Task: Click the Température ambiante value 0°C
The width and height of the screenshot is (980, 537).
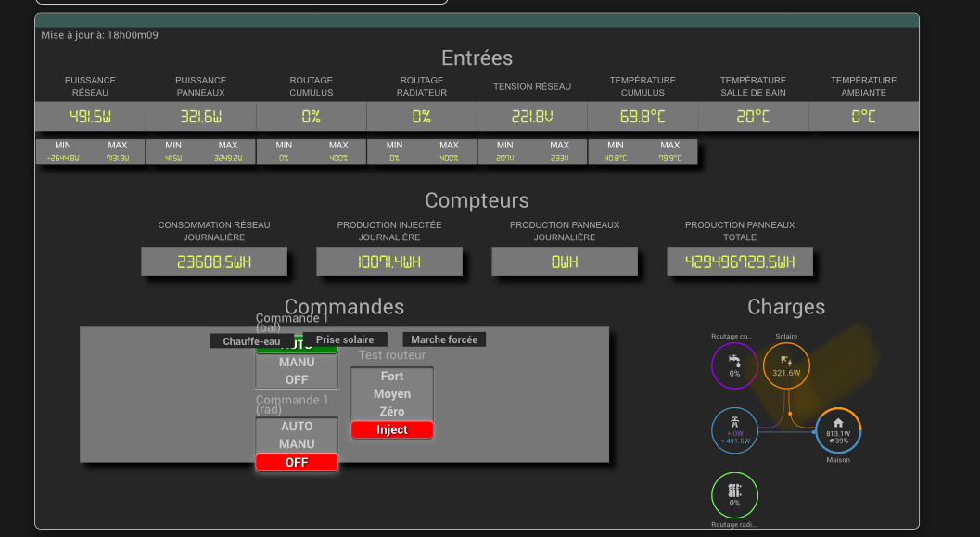Action: 864,117
